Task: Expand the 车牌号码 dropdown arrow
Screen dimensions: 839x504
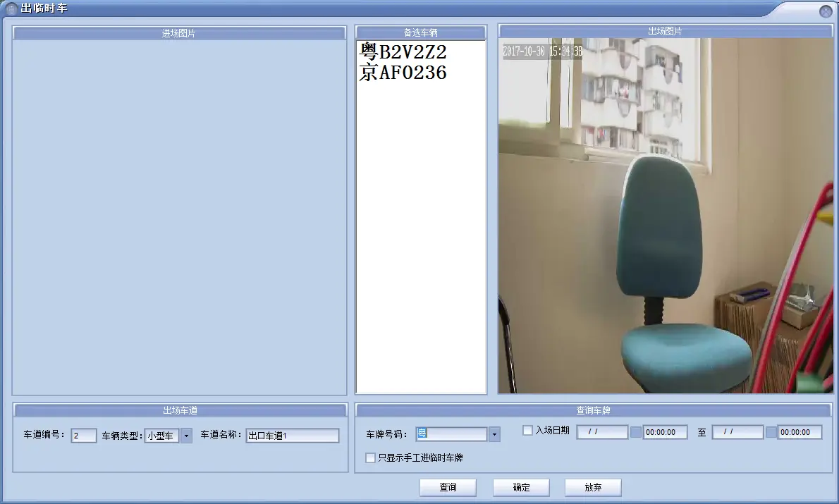Action: click(494, 434)
